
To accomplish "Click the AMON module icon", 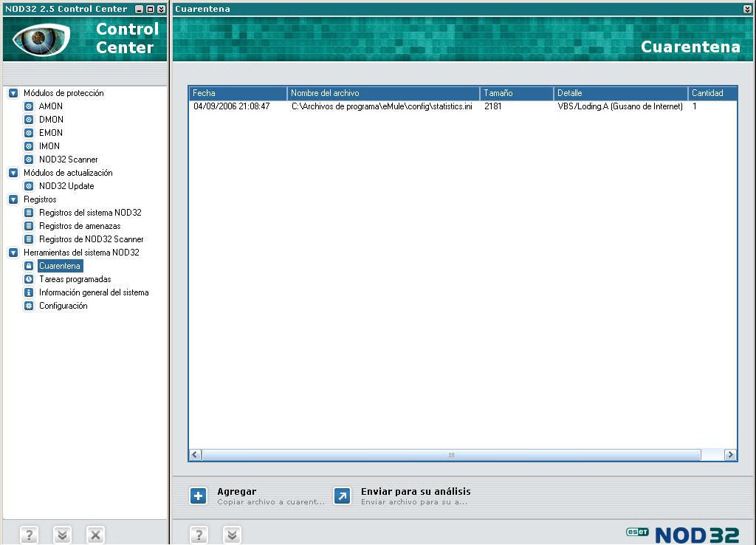I will coord(29,106).
